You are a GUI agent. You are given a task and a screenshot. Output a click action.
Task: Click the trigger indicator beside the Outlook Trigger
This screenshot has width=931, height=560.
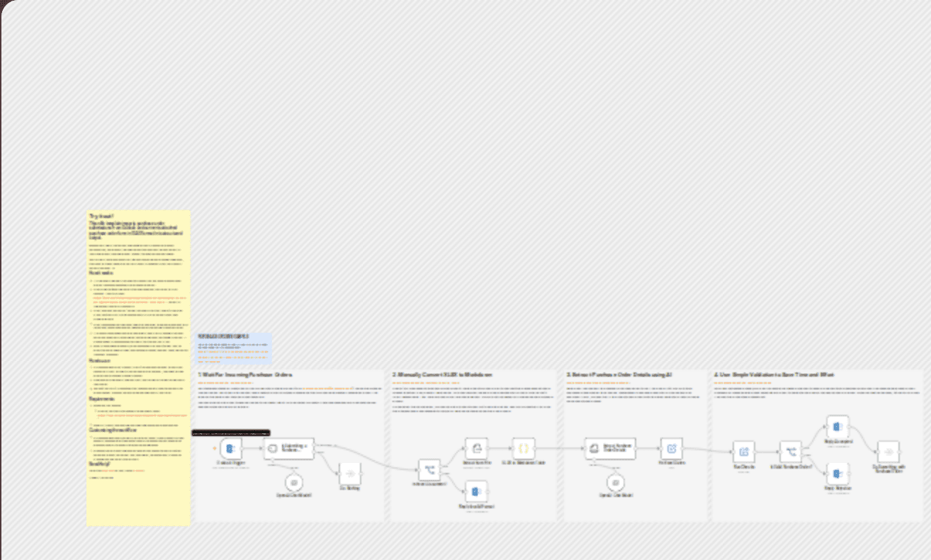tap(215, 448)
